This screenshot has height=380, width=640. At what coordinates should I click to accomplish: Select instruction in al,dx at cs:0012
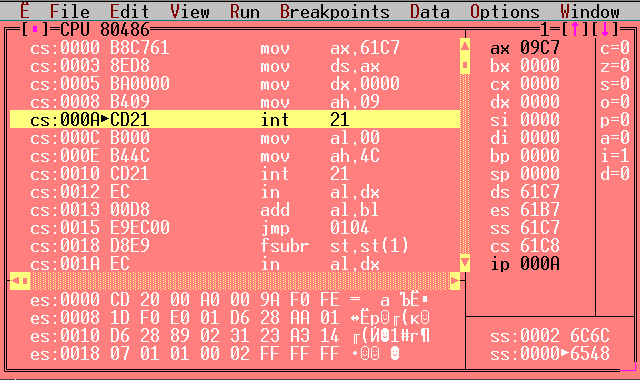235,191
